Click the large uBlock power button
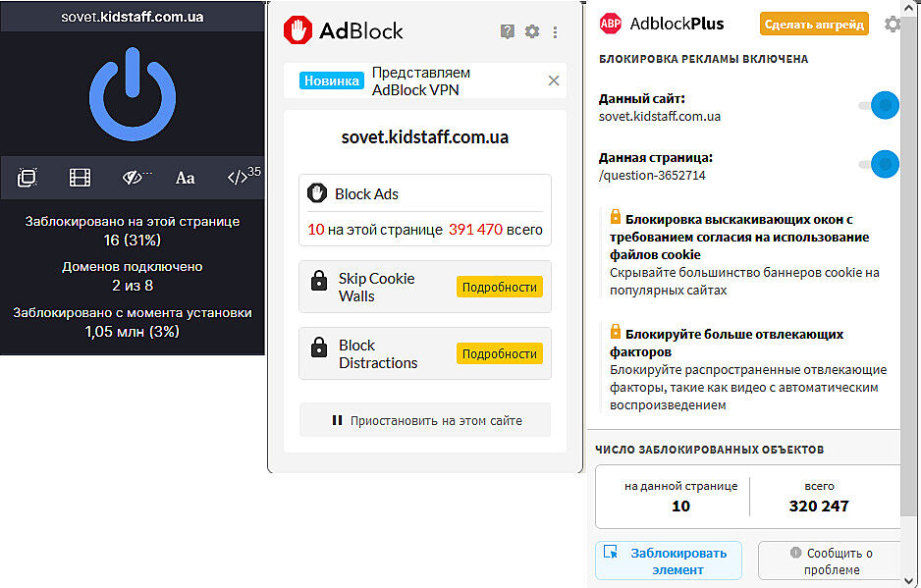921x588 pixels. click(x=133, y=94)
